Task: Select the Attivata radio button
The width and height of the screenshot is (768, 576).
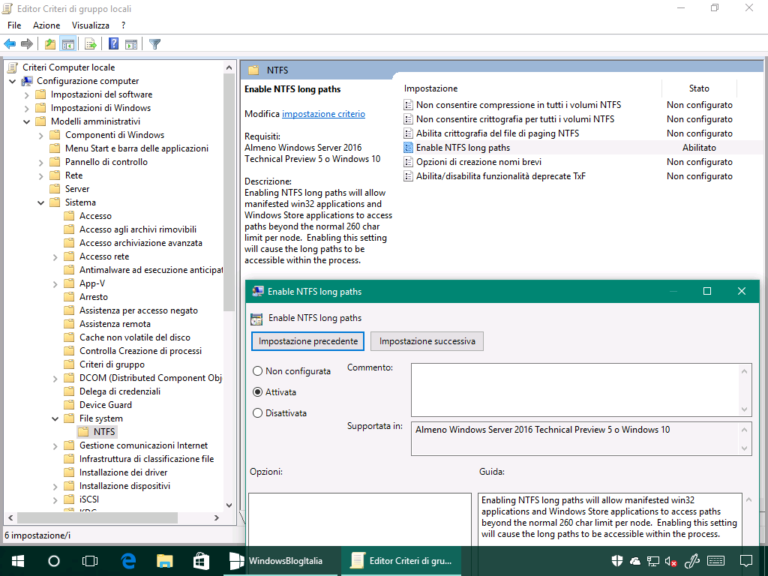Action: point(258,392)
